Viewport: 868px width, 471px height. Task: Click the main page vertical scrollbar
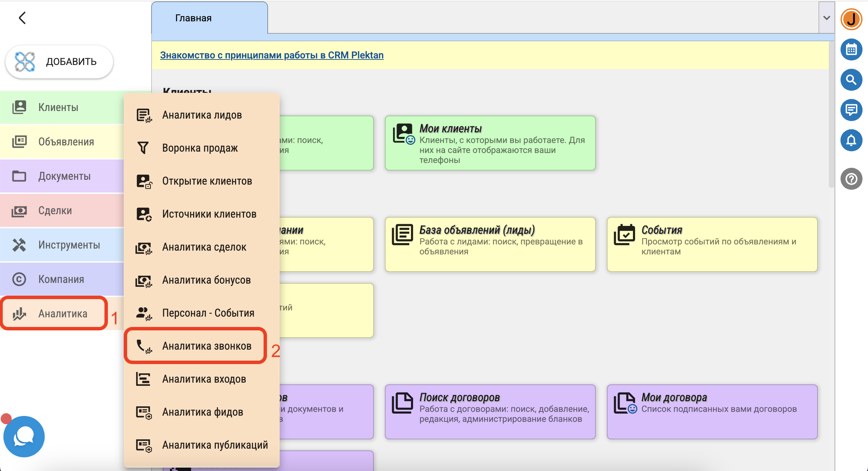(x=831, y=113)
